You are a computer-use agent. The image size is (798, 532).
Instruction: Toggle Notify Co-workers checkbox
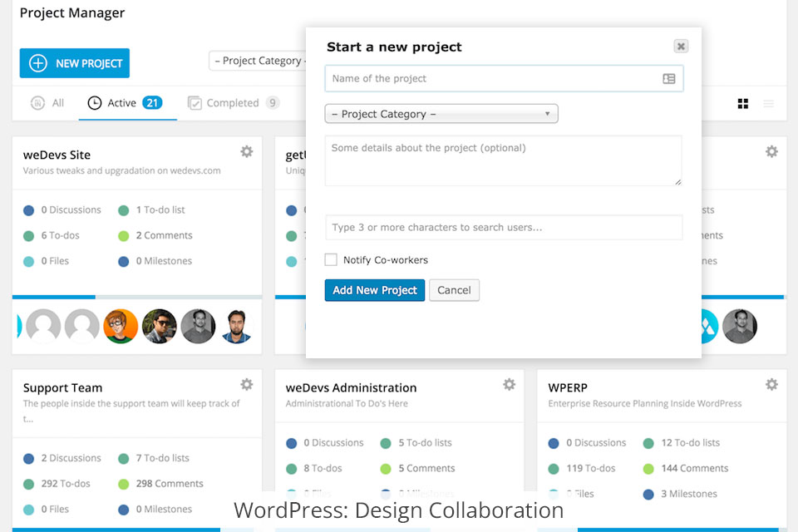coord(331,259)
